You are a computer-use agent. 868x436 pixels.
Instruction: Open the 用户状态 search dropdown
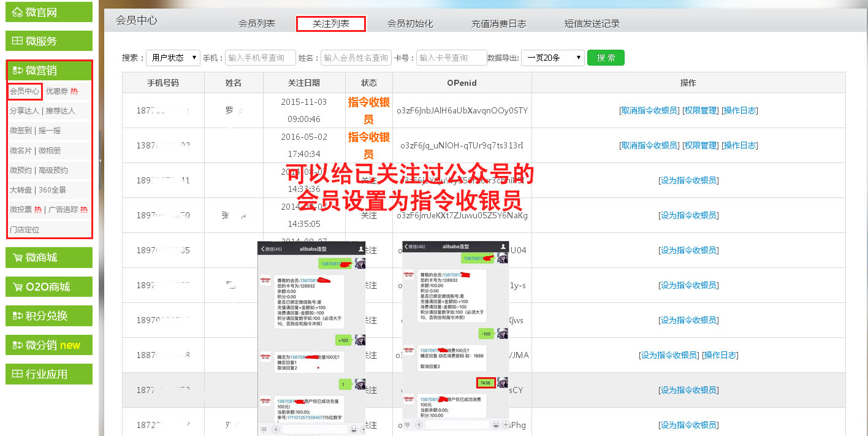[x=173, y=58]
